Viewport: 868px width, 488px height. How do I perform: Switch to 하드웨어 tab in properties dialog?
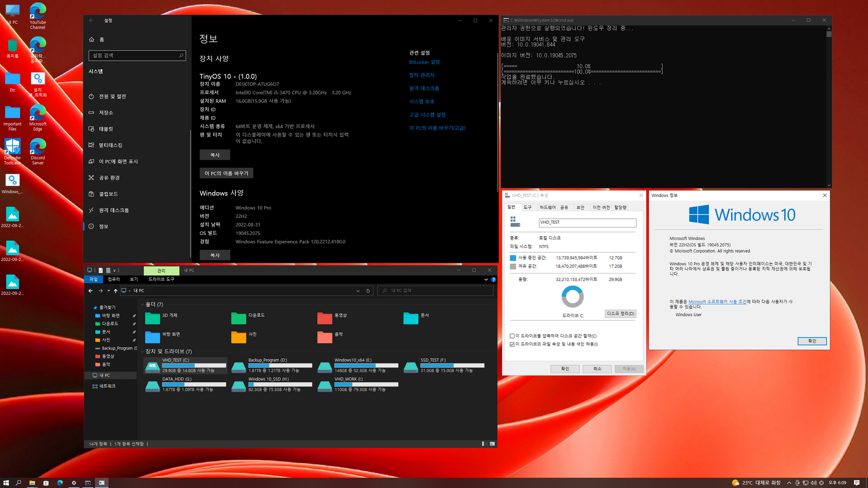pos(547,207)
